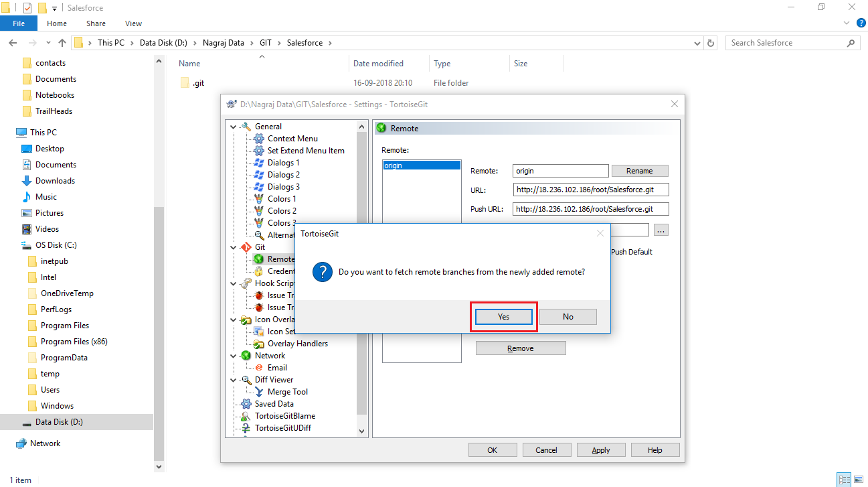Click Refresh icon in address bar

711,43
